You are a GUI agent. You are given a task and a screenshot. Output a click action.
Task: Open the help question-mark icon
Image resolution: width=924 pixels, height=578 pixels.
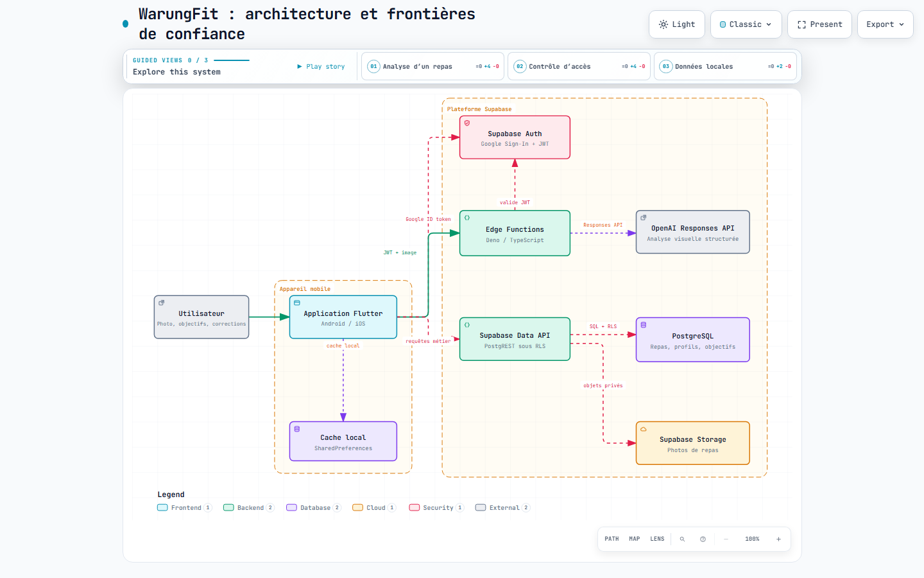pyautogui.click(x=703, y=539)
